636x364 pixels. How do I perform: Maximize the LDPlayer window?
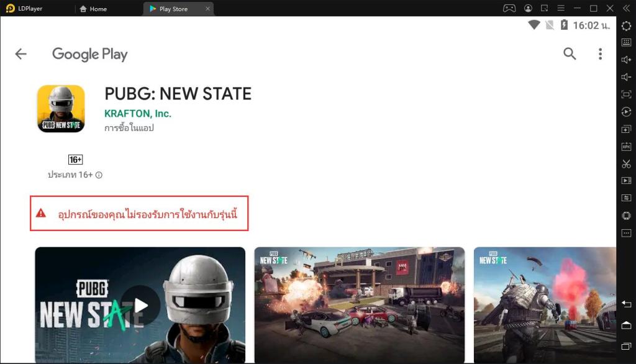click(593, 8)
